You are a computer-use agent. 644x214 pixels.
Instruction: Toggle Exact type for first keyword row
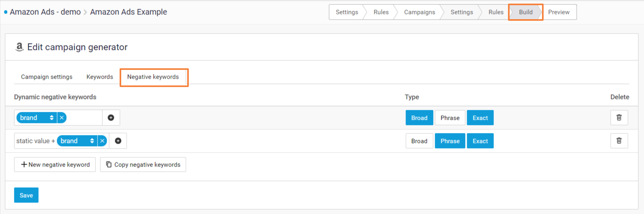click(x=480, y=118)
